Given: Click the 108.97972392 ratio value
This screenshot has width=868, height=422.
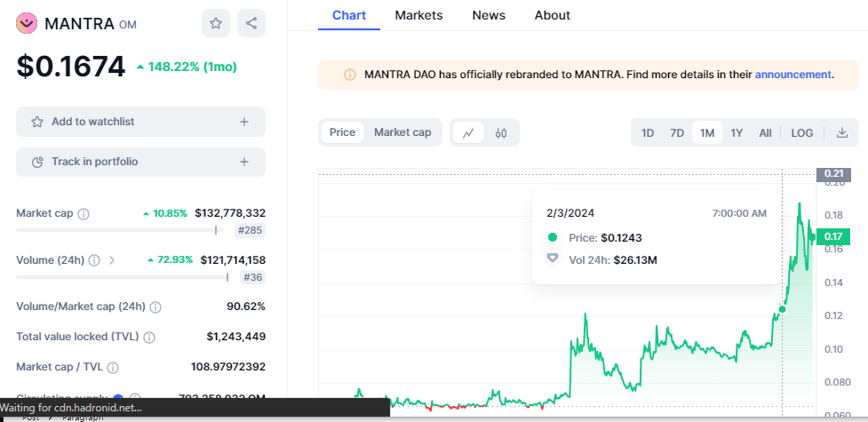Looking at the screenshot, I should click(228, 367).
